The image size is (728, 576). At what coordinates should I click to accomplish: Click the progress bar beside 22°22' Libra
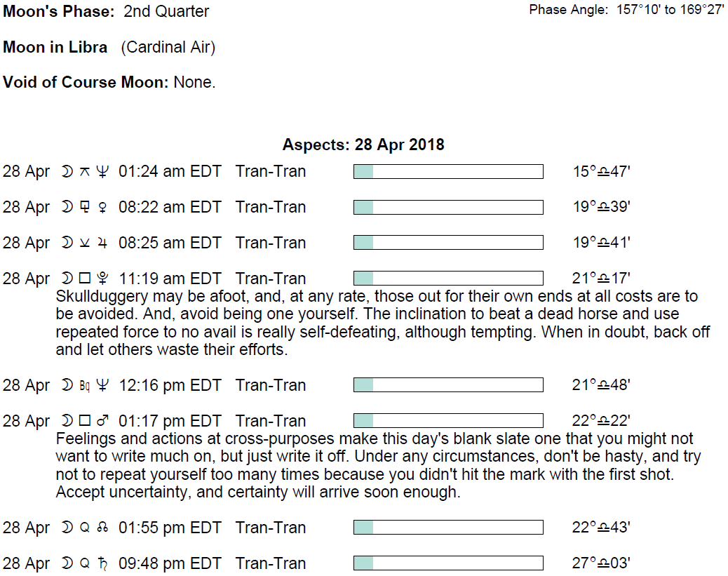click(x=448, y=421)
